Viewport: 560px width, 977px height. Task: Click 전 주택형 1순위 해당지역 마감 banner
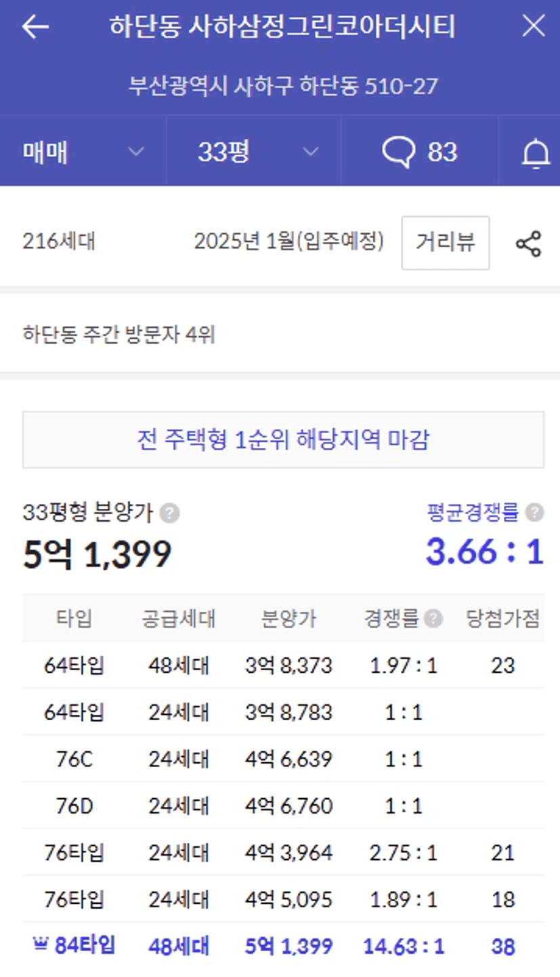pos(283,440)
